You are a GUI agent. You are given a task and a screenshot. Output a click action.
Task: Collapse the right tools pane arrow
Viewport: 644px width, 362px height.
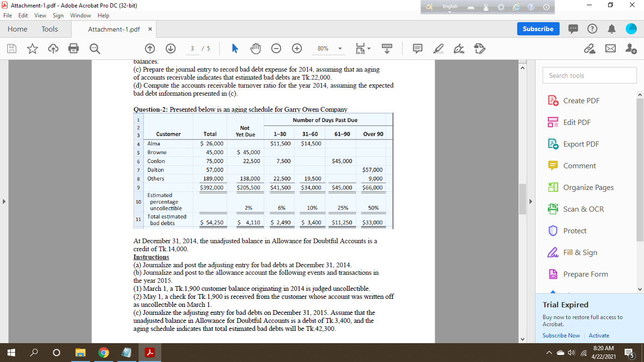click(530, 202)
